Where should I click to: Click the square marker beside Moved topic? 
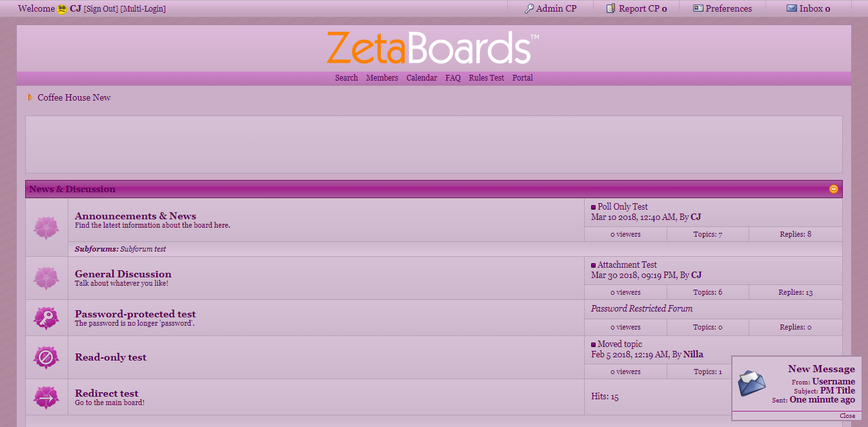coord(594,345)
